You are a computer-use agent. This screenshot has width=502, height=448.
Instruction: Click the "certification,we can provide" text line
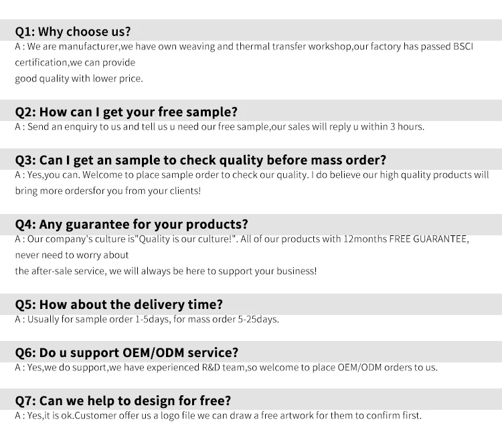point(75,62)
